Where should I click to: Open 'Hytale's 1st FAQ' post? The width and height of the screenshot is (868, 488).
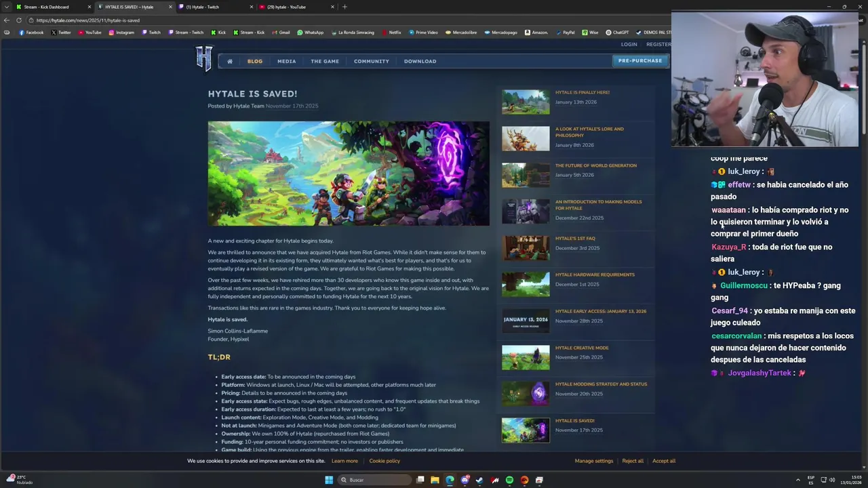tap(575, 238)
